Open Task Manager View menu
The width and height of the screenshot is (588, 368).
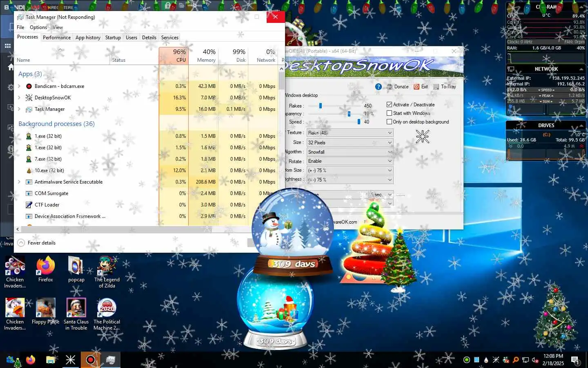[x=58, y=27]
